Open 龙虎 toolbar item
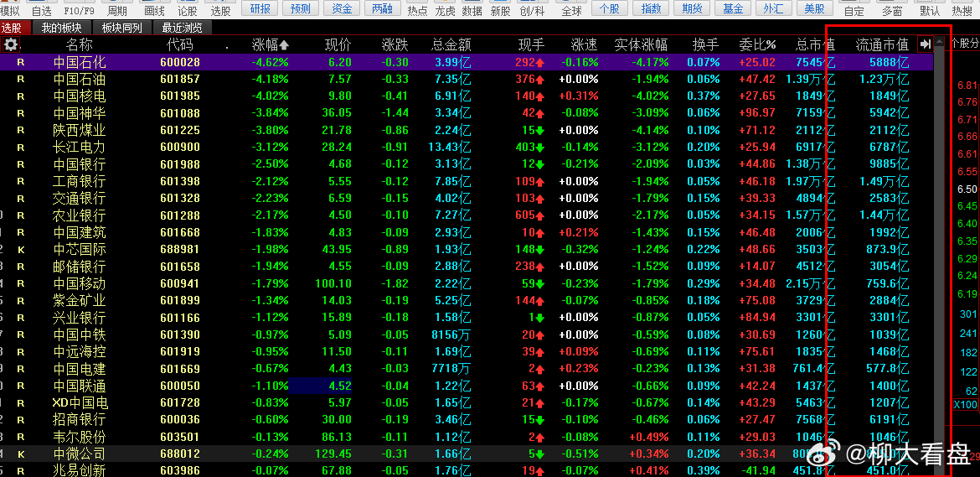 tap(445, 11)
